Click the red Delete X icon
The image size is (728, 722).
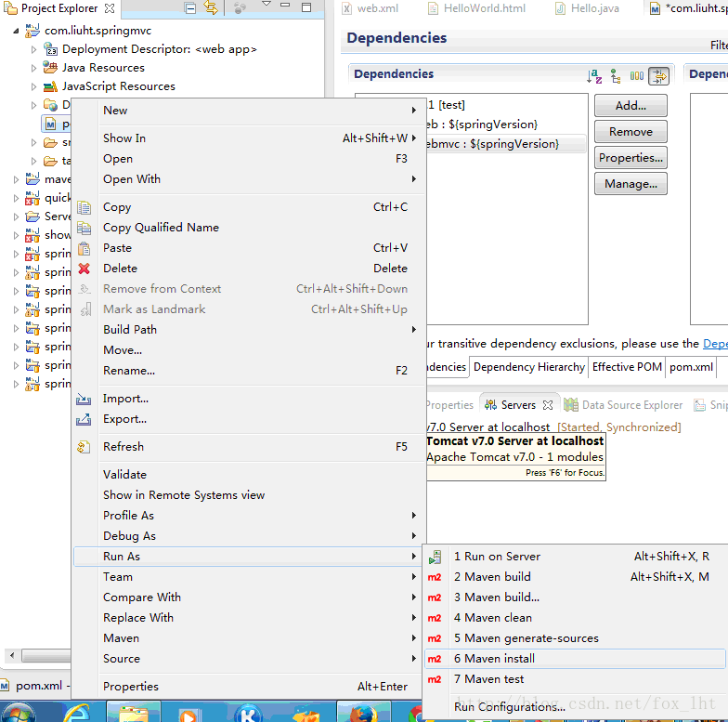click(x=84, y=269)
